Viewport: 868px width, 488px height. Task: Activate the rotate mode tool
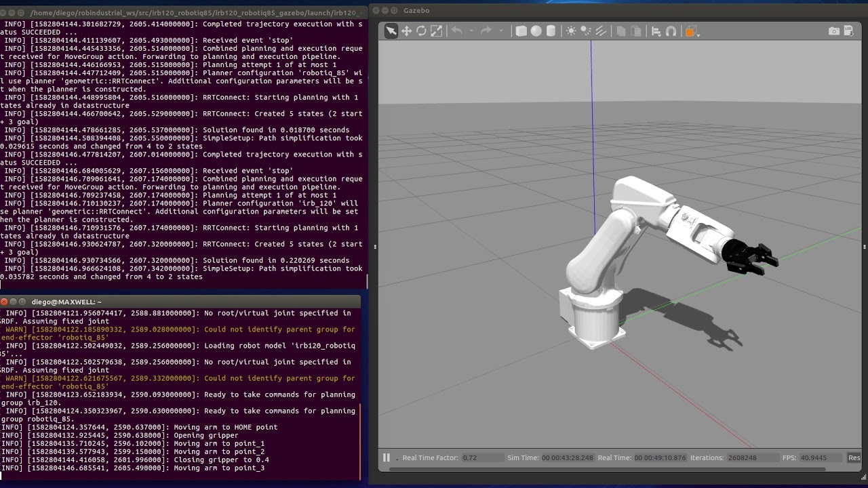421,31
